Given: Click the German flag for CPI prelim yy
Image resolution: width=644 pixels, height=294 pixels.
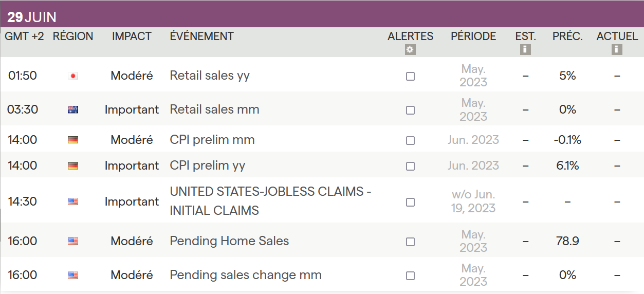Looking at the screenshot, I should pos(73,166).
